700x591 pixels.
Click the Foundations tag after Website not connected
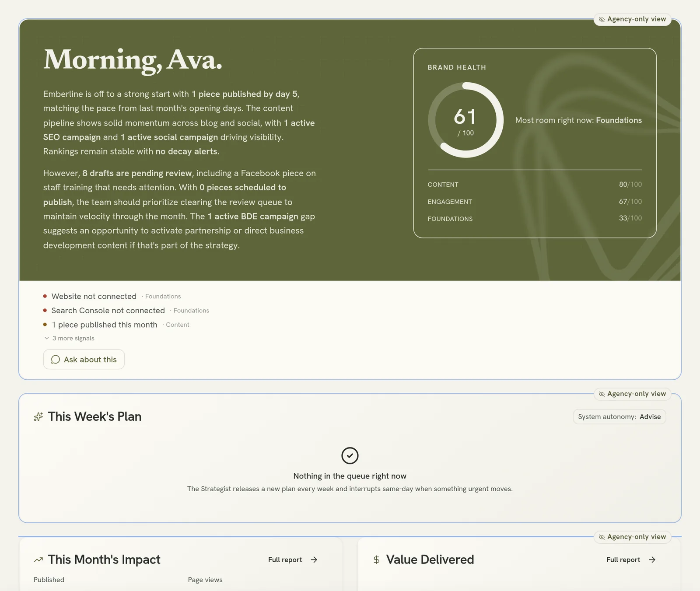coord(163,297)
